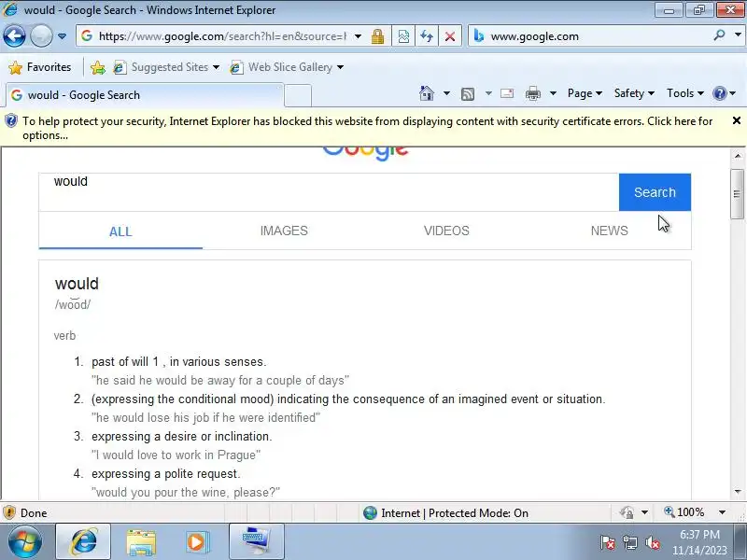Click the Read Mail icon
The height and width of the screenshot is (560, 747).
(x=507, y=93)
